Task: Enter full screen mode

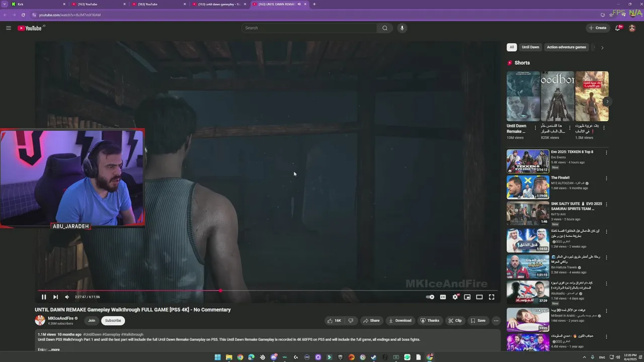Action: coord(492,297)
